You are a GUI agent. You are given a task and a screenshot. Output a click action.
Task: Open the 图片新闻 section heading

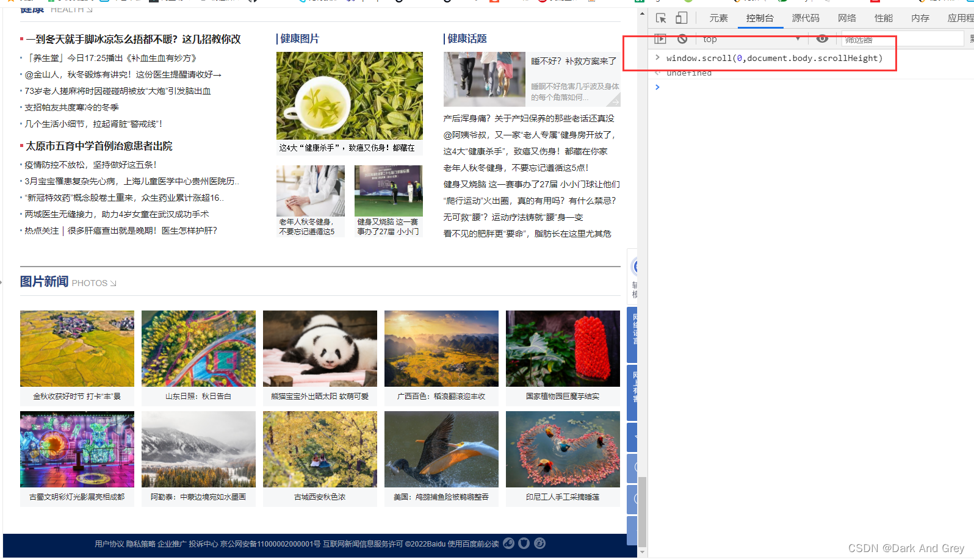[44, 282]
